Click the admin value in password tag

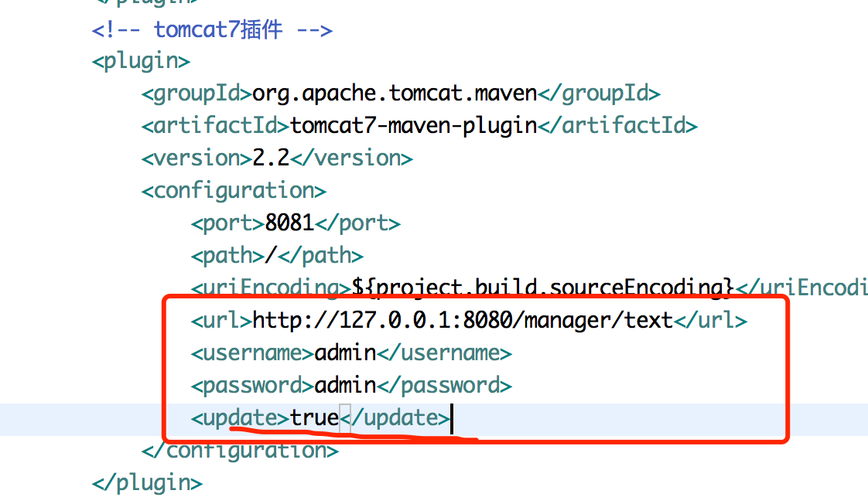345,385
